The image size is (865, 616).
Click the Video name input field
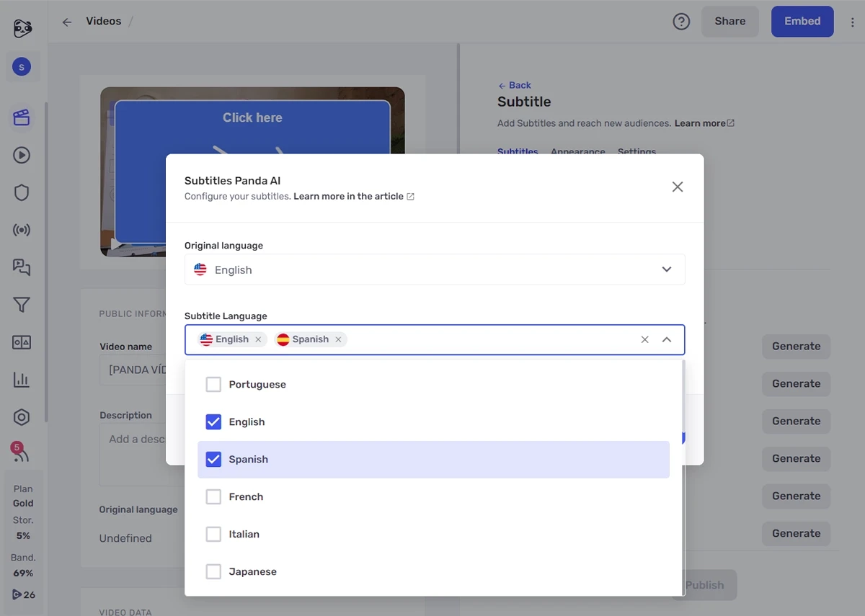(x=133, y=370)
